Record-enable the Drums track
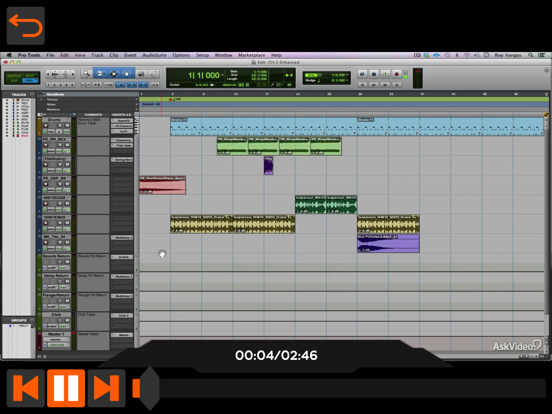The height and width of the screenshot is (414, 552). tap(45, 126)
